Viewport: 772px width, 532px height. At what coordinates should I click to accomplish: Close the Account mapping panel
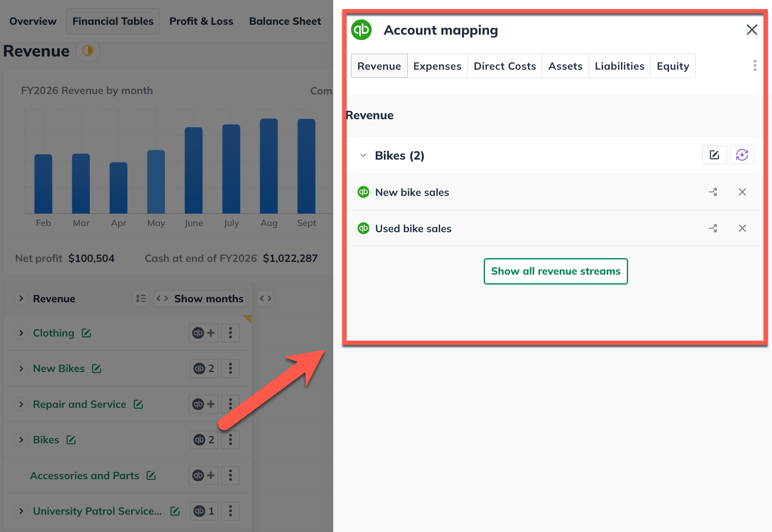tap(752, 30)
